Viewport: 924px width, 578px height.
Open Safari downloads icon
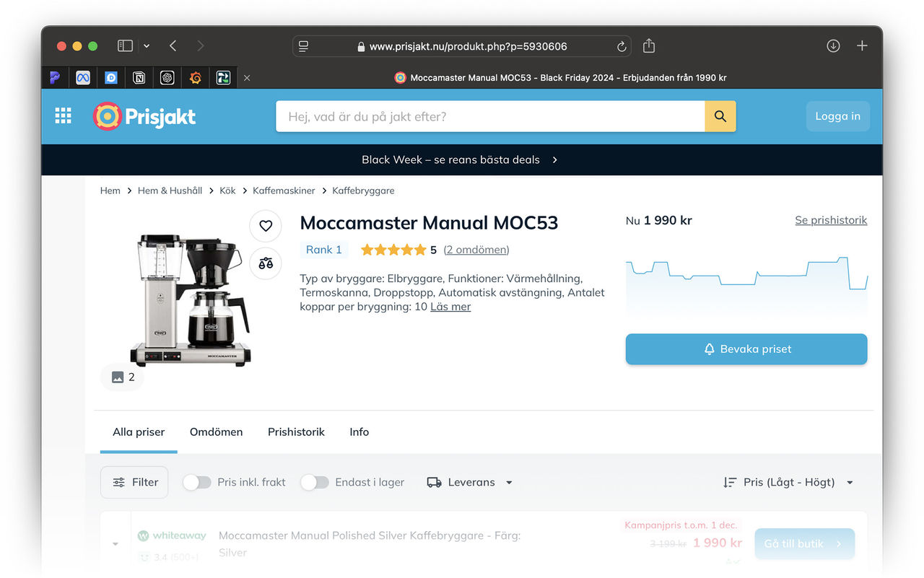pyautogui.click(x=833, y=46)
